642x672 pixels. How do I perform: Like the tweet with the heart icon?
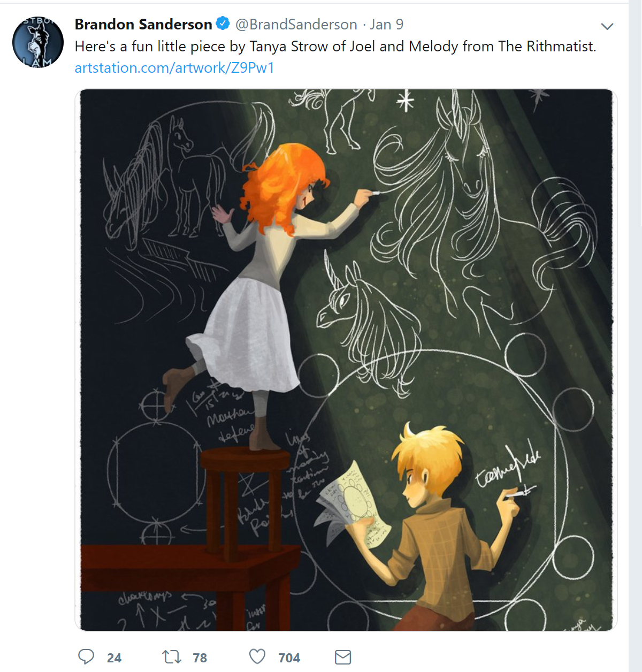tap(257, 656)
